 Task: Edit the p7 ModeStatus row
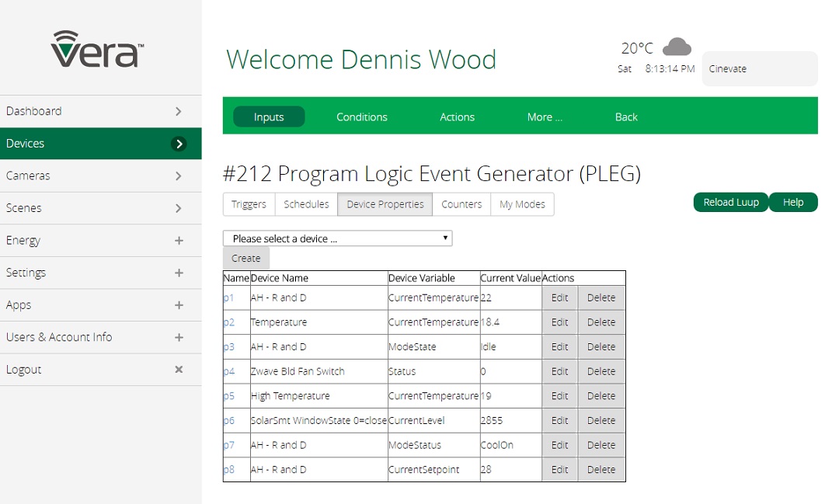[x=559, y=445]
